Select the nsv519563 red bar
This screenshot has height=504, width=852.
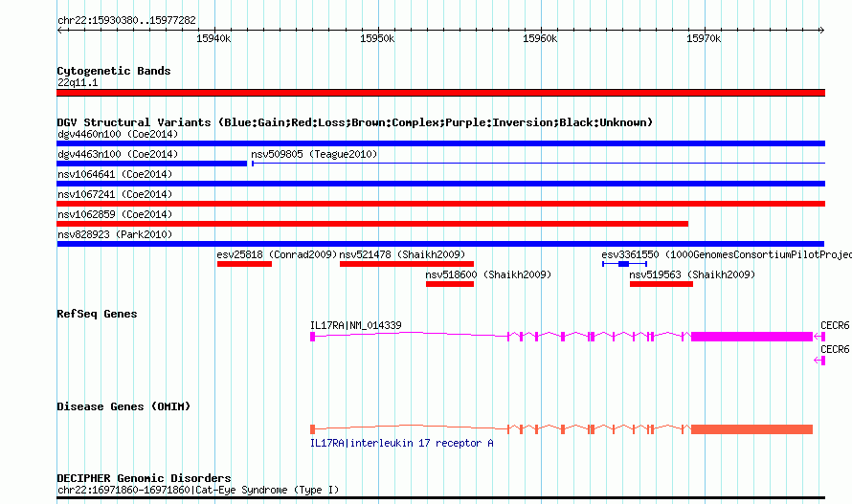pos(661,284)
